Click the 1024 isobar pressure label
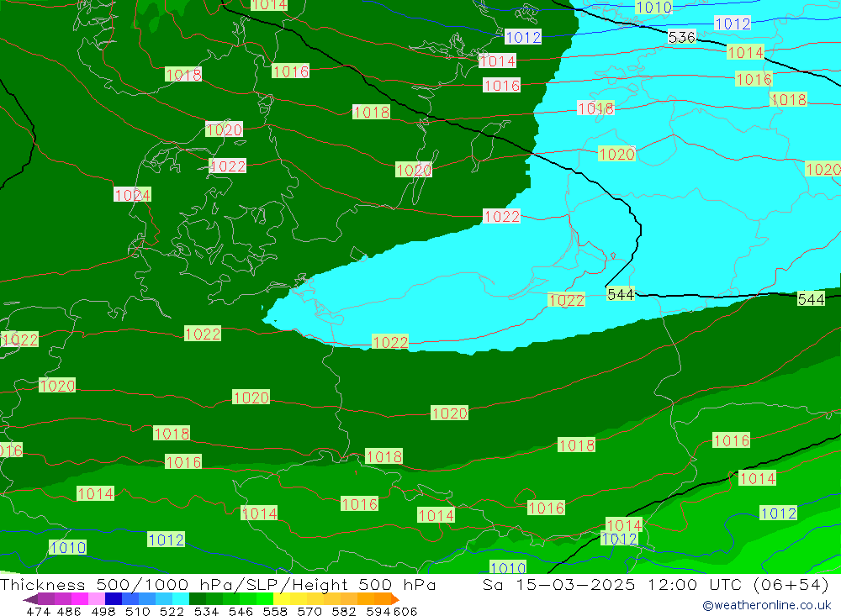This screenshot has width=841, height=616. [x=133, y=195]
